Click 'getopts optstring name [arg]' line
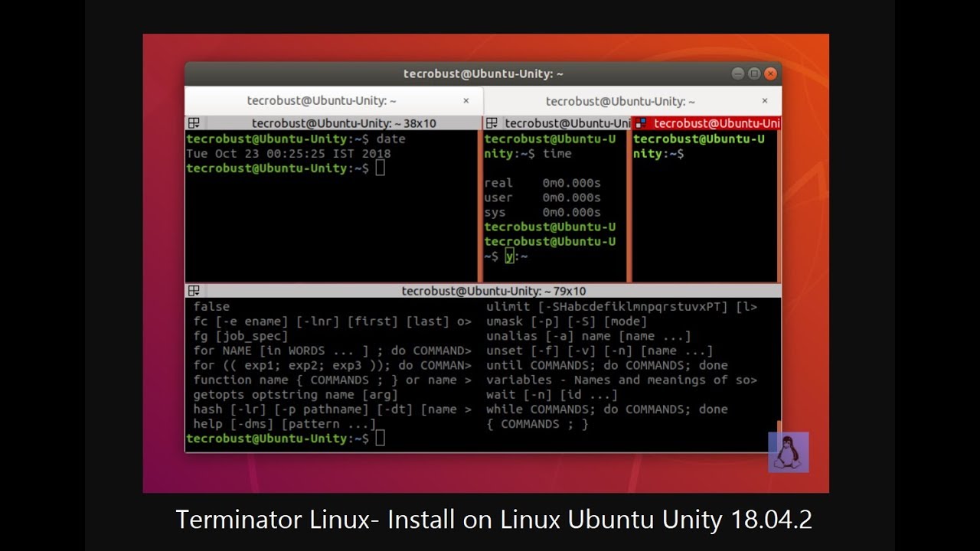 click(296, 395)
